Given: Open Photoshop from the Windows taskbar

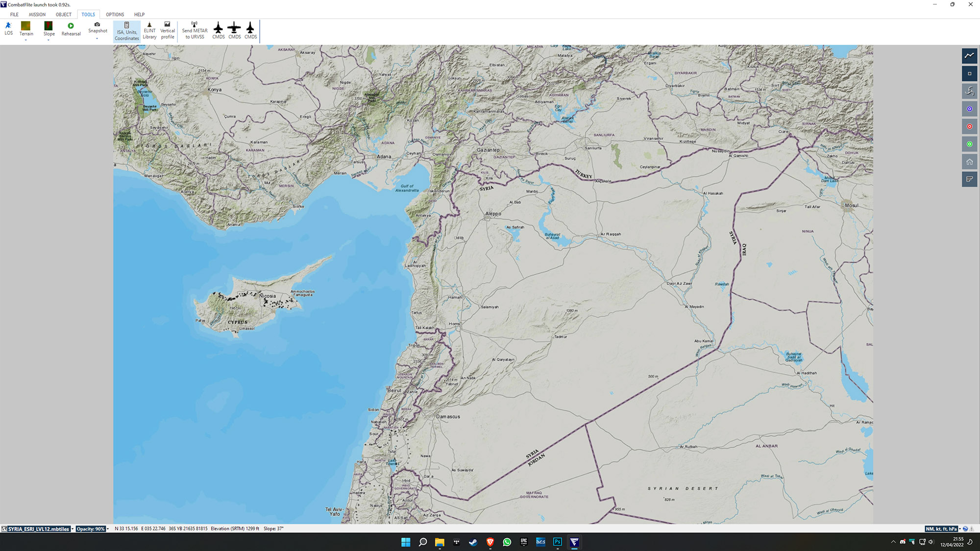Looking at the screenshot, I should point(558,542).
